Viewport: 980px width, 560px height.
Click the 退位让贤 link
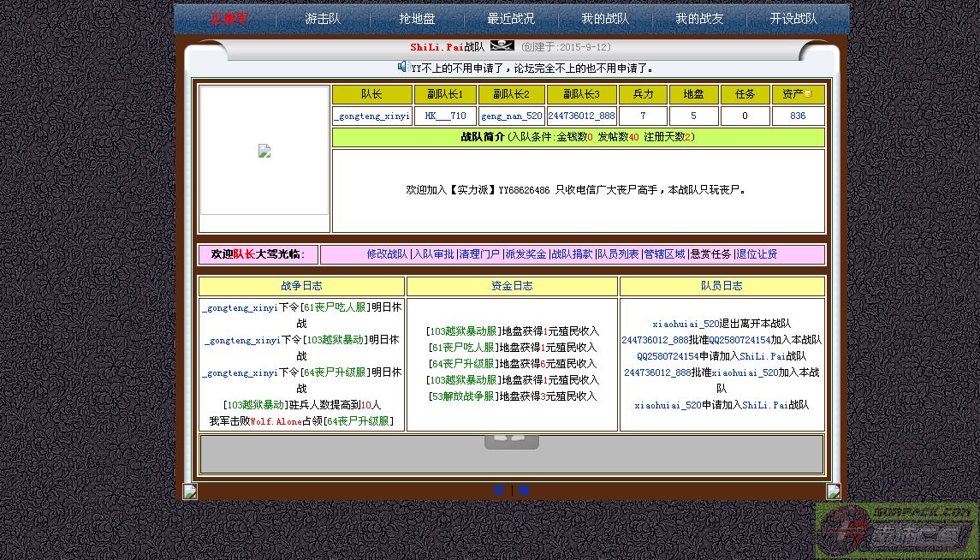pyautogui.click(x=757, y=254)
